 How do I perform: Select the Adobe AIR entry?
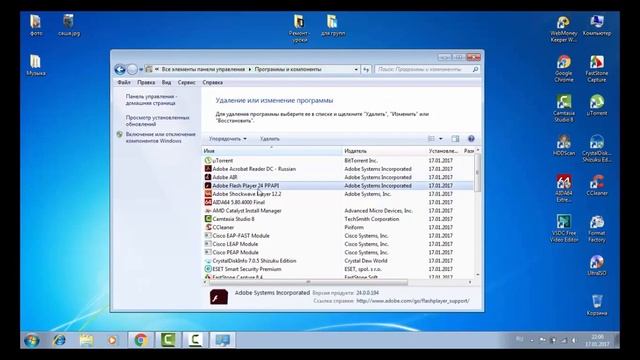(x=338, y=178)
